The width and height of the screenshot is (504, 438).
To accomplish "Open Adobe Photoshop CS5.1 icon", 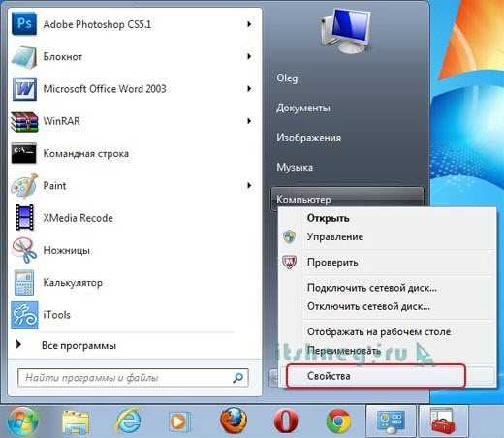I will coord(24,23).
